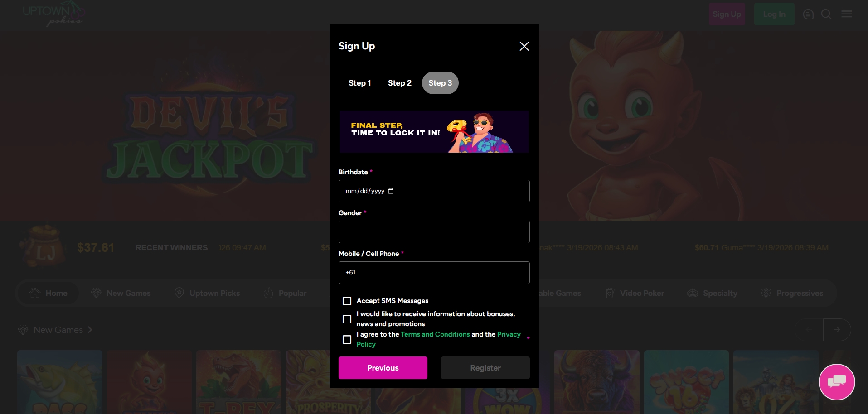Switch to Step 1 tab
Viewport: 868px width, 414px height.
[x=359, y=83]
